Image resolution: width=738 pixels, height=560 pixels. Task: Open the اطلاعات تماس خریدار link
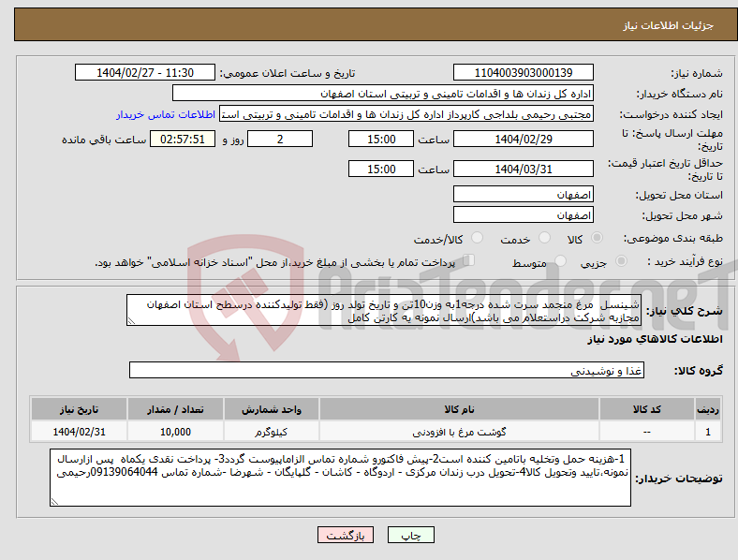pos(166,114)
